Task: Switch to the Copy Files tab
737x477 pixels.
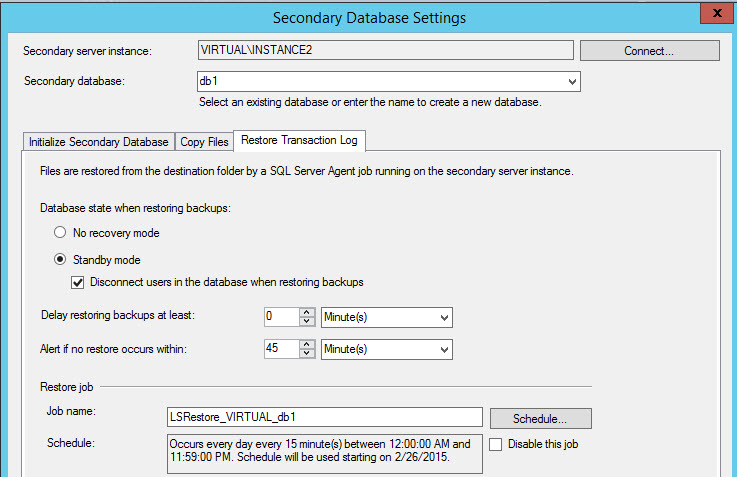Action: (204, 142)
